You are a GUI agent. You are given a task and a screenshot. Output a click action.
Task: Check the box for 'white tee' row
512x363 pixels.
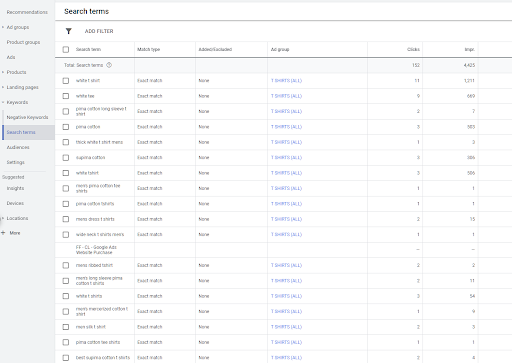pos(66,96)
